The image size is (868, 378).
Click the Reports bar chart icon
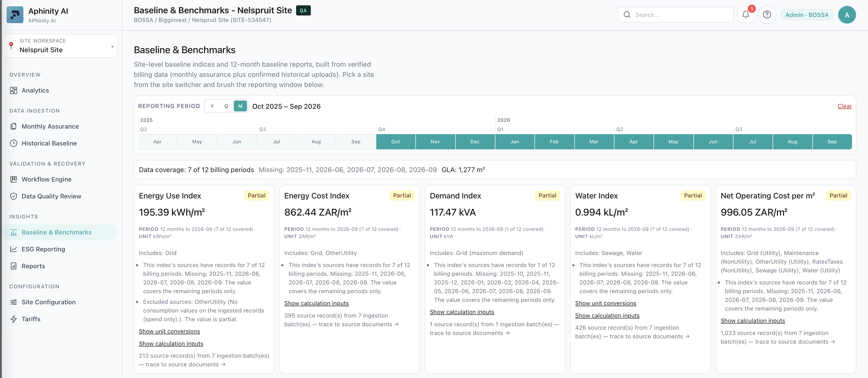point(14,266)
